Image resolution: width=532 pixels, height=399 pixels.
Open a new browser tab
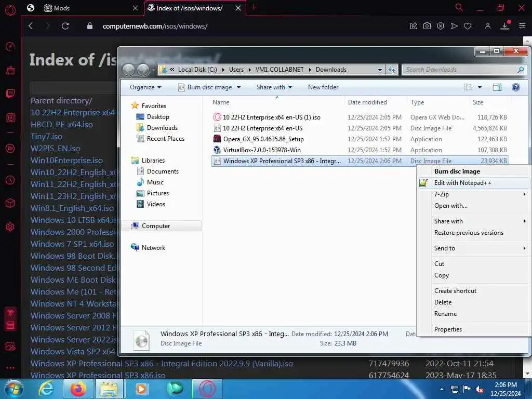(254, 7)
